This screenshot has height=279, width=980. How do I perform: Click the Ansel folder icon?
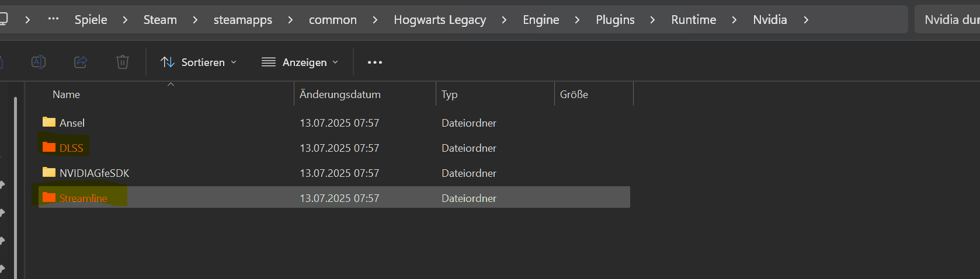point(49,122)
